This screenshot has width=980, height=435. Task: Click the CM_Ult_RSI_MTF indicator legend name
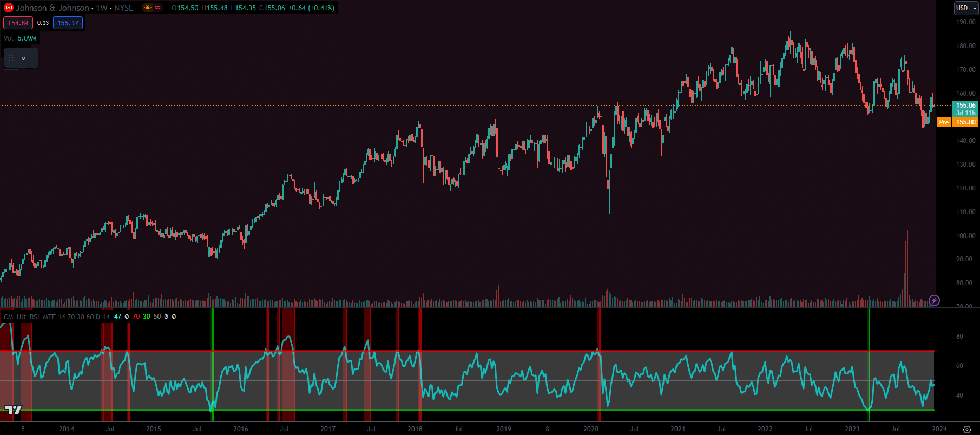click(x=30, y=317)
